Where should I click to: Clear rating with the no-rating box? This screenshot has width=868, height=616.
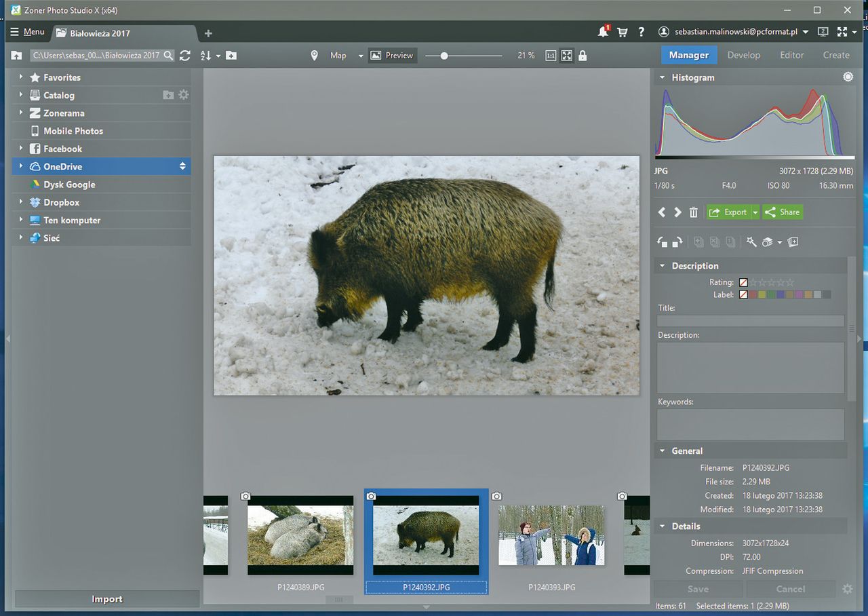tap(743, 282)
